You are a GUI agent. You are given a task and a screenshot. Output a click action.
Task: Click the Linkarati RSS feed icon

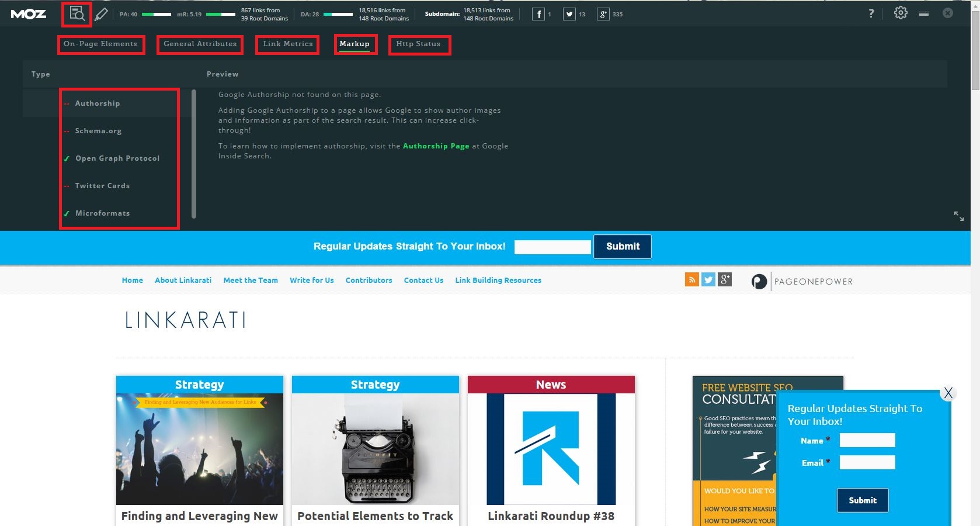pyautogui.click(x=691, y=280)
